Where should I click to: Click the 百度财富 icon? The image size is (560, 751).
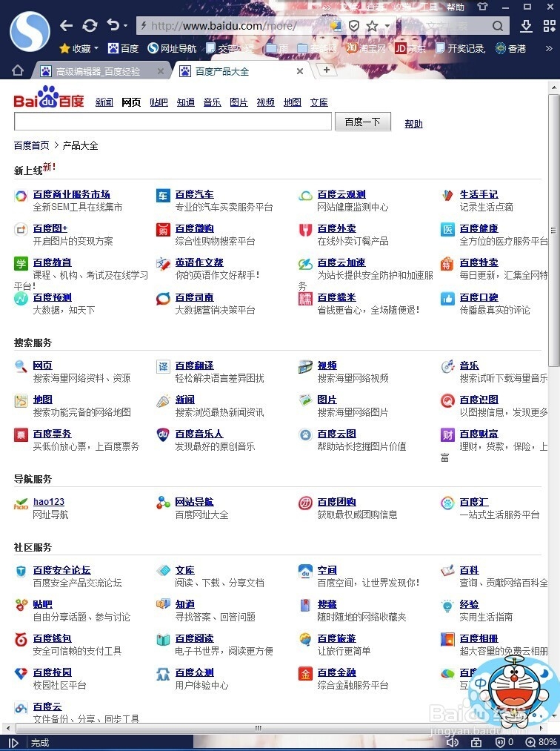click(x=447, y=434)
